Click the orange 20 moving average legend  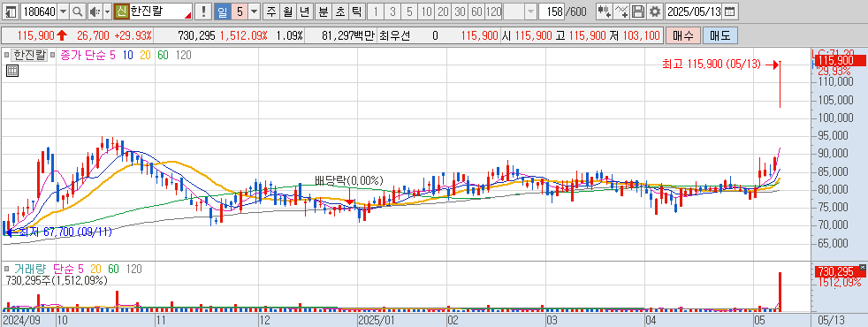[x=144, y=55]
